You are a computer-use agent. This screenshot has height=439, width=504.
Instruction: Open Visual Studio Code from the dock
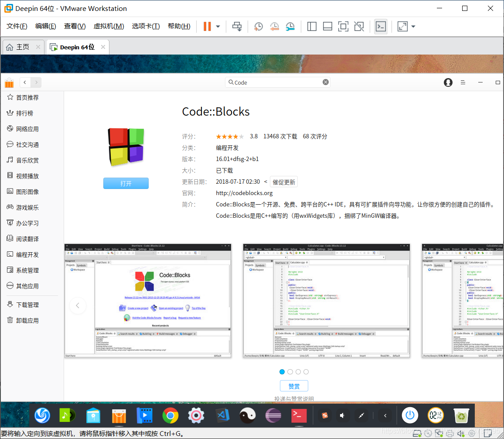222,415
